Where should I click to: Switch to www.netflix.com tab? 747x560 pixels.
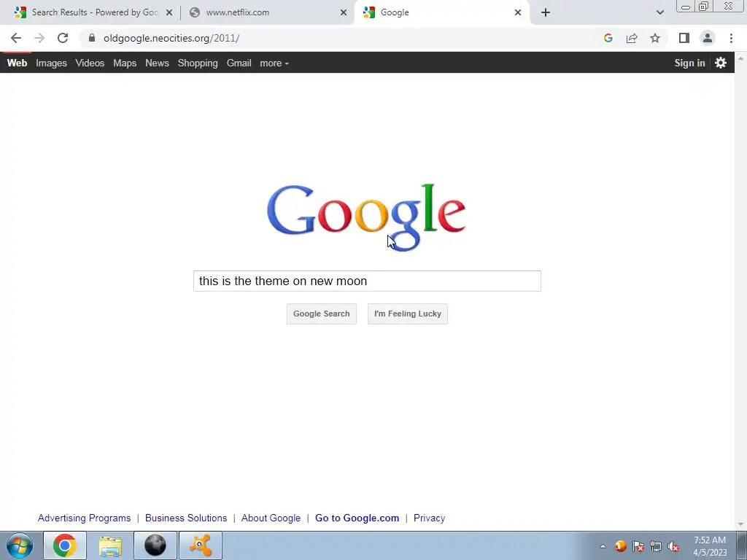(x=268, y=12)
